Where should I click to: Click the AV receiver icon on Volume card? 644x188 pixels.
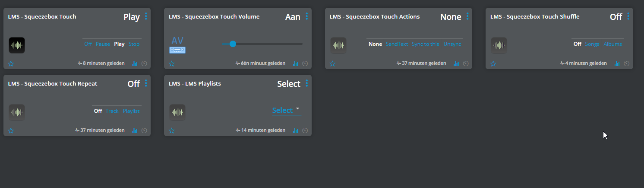(x=177, y=45)
